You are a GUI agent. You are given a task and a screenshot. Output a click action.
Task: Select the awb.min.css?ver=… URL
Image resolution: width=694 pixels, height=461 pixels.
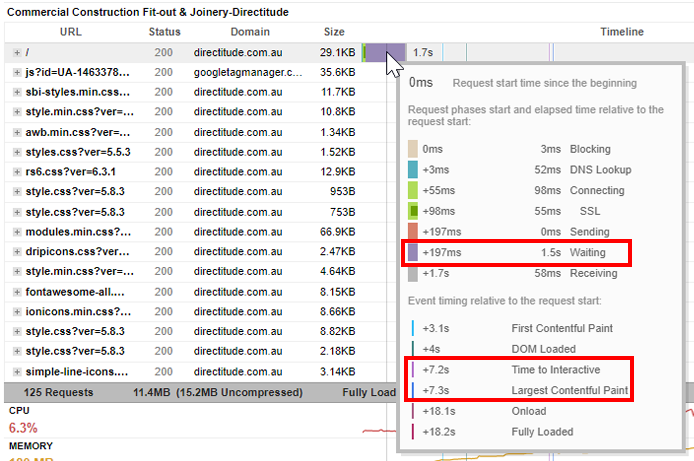pyautogui.click(x=77, y=132)
